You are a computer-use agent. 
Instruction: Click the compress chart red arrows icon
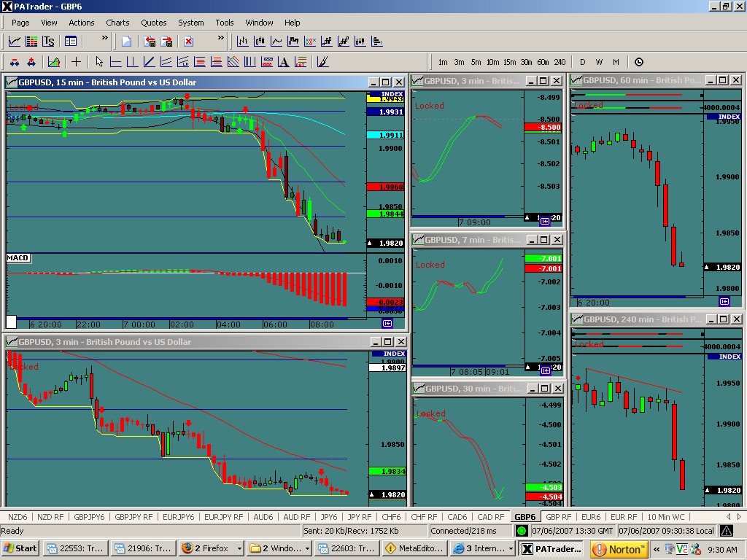15,62
